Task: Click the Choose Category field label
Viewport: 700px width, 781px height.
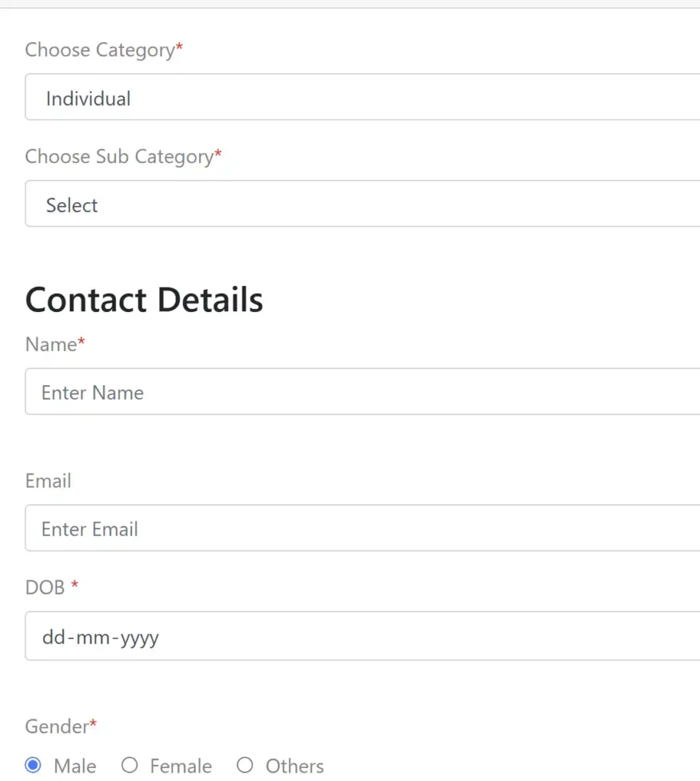Action: 104,50
